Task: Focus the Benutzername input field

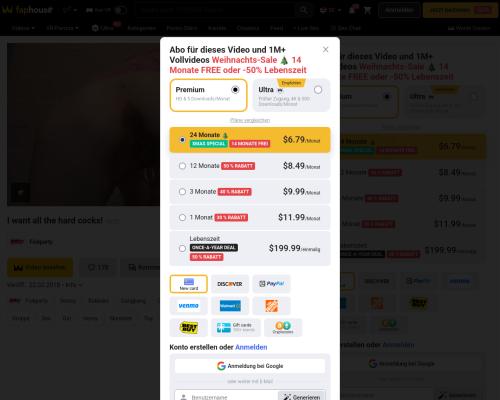Action: click(227, 397)
